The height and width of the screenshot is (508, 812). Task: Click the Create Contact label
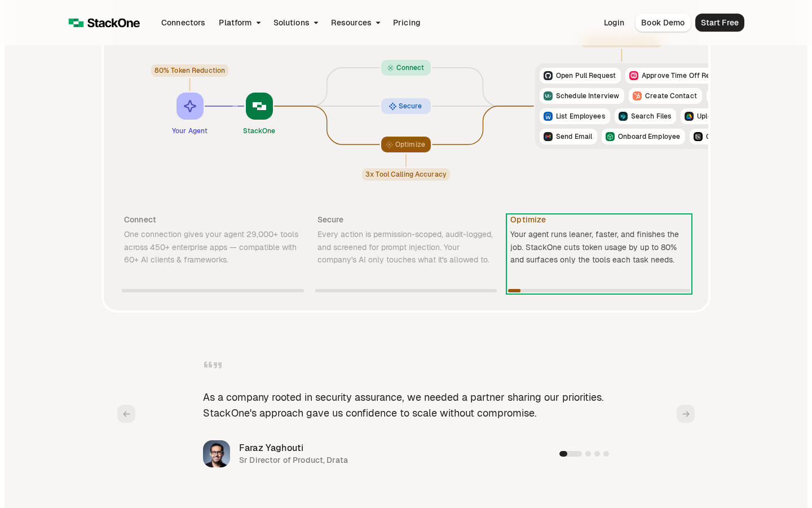(670, 96)
